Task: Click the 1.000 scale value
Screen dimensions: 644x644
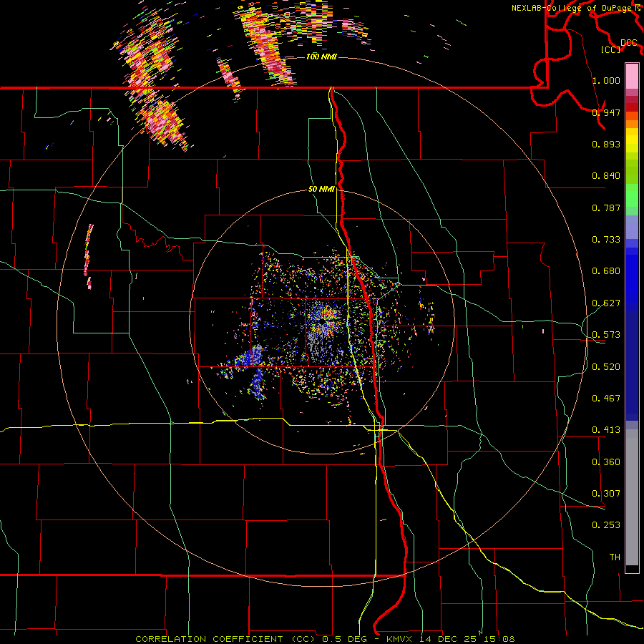Action: [x=606, y=80]
